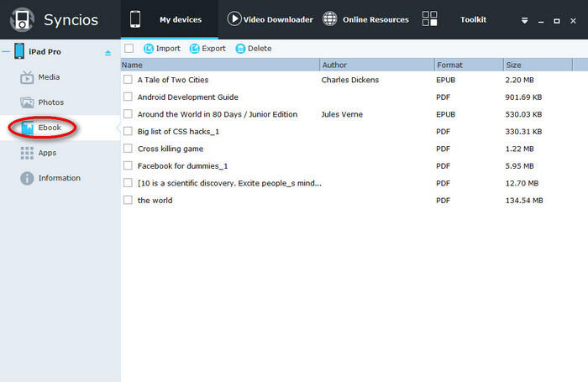Select the Facebook for dummies_1 row
Image resolution: width=588 pixels, height=382 pixels.
(x=182, y=166)
